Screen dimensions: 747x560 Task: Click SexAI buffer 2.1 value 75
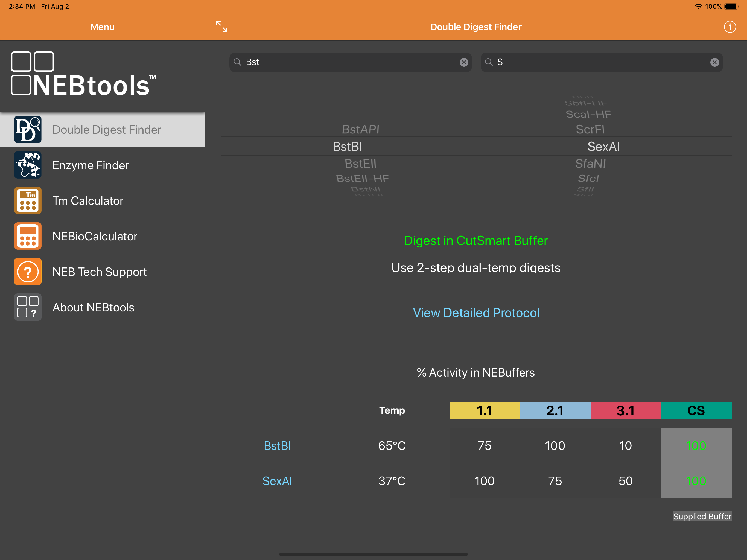[x=555, y=481]
